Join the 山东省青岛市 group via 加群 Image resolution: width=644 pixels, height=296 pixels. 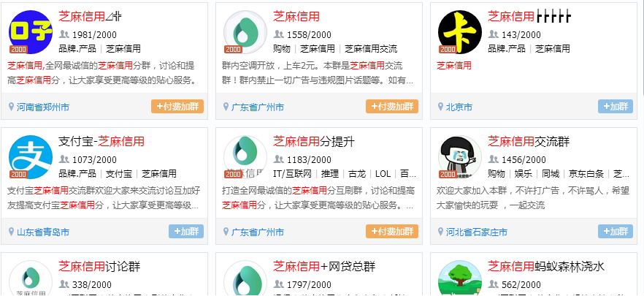(x=186, y=232)
